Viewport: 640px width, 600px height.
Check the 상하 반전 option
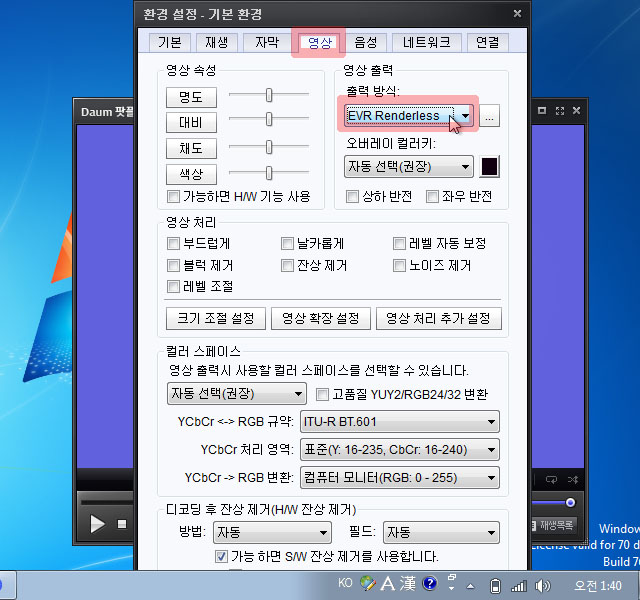[352, 197]
